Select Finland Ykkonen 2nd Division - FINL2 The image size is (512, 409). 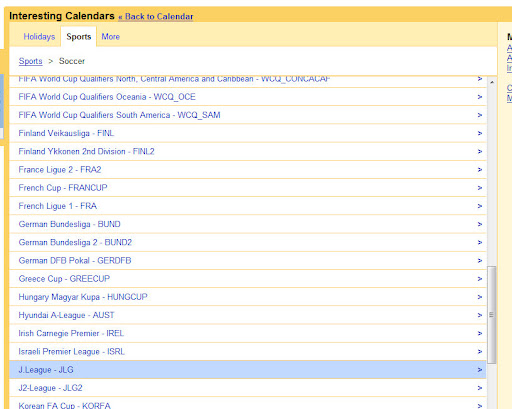(x=248, y=151)
